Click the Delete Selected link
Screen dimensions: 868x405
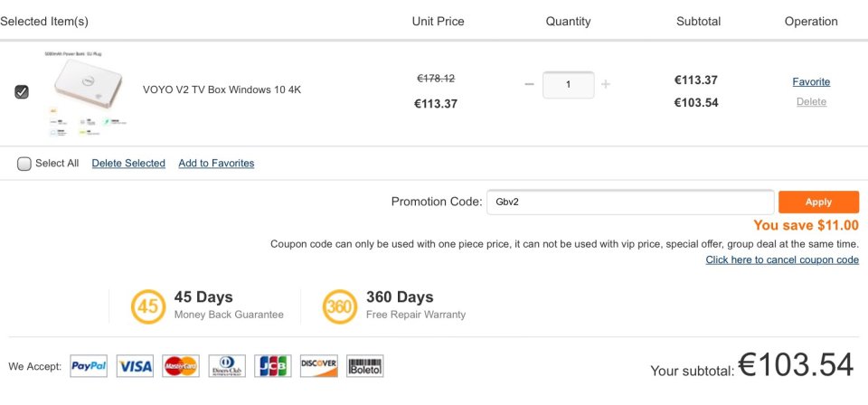[128, 164]
